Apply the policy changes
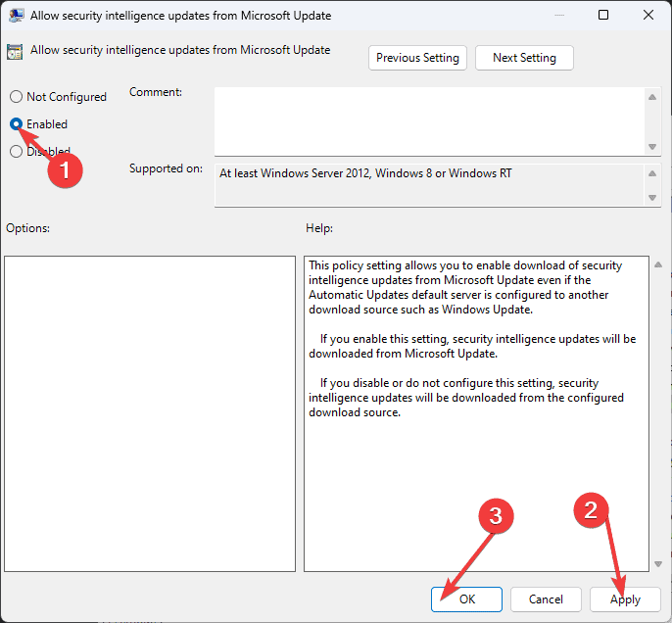This screenshot has width=672, height=623. point(625,599)
